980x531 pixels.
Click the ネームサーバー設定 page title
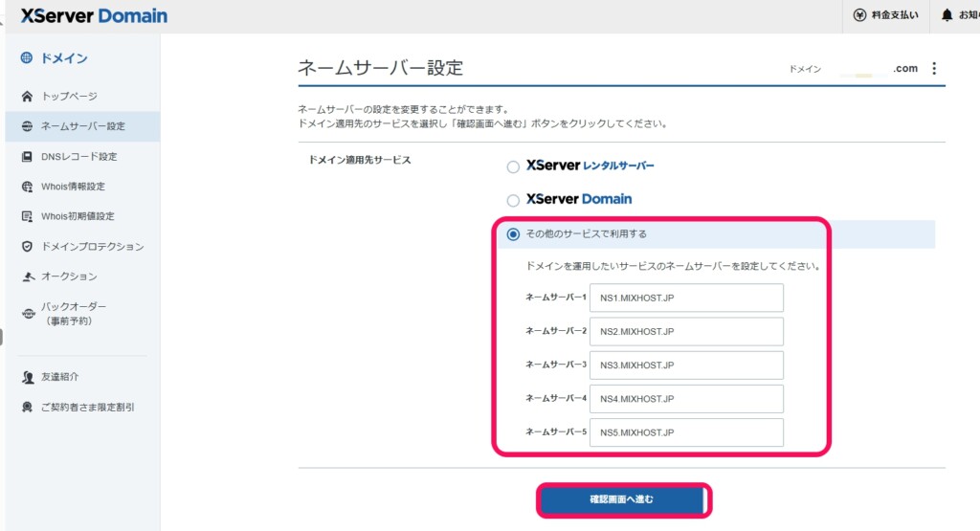[381, 68]
